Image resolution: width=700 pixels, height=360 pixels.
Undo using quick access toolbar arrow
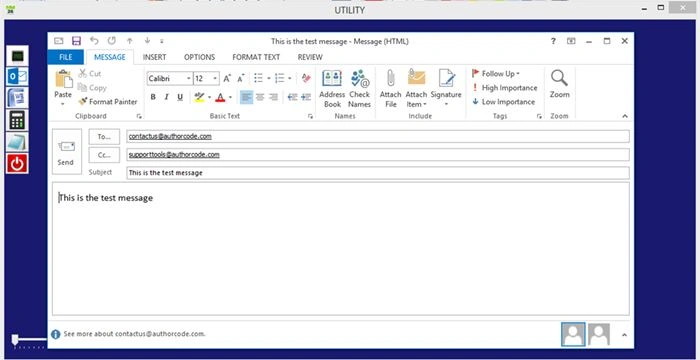pyautogui.click(x=94, y=41)
